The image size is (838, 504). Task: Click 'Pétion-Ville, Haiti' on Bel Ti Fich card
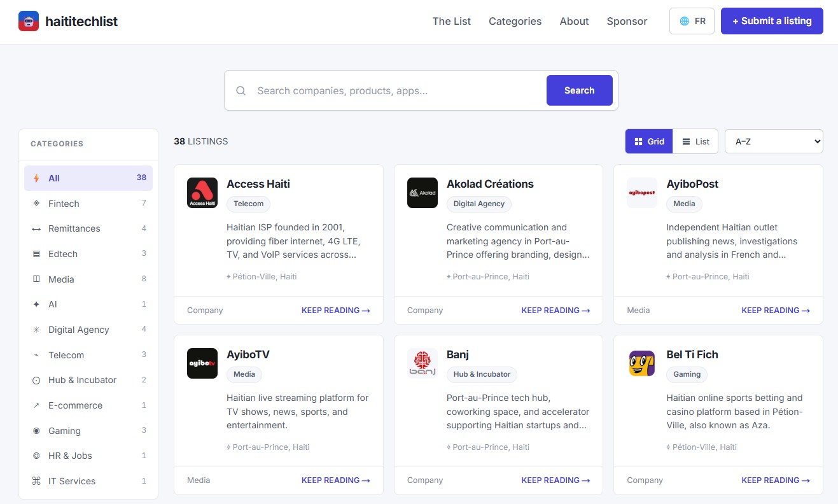[704, 447]
